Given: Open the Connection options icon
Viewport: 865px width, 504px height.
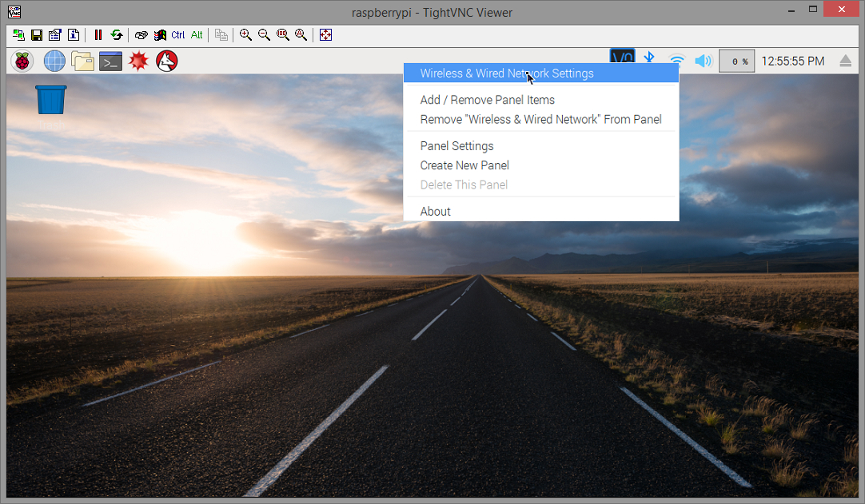Looking at the screenshot, I should [54, 34].
